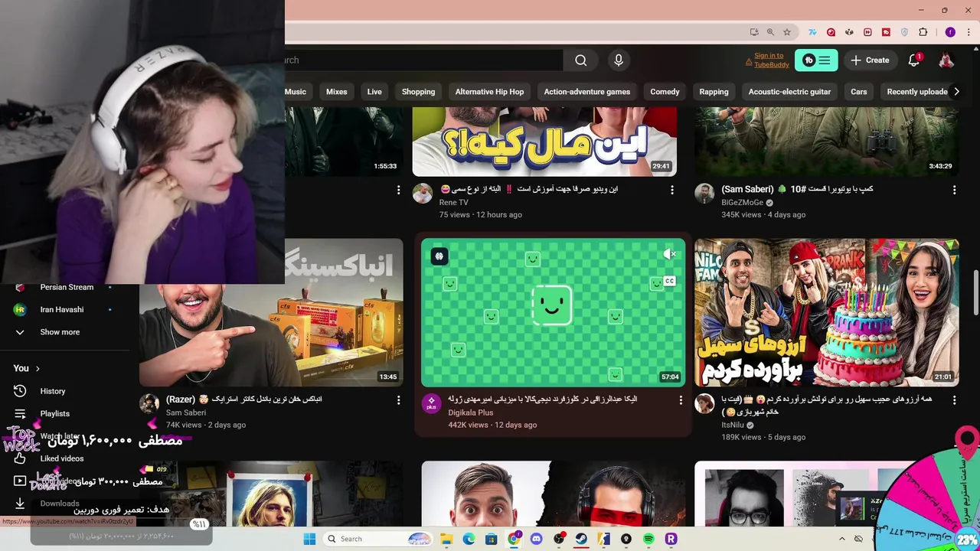Image resolution: width=980 pixels, height=551 pixels.
Task: Select the Live category chip
Action: pos(374,92)
